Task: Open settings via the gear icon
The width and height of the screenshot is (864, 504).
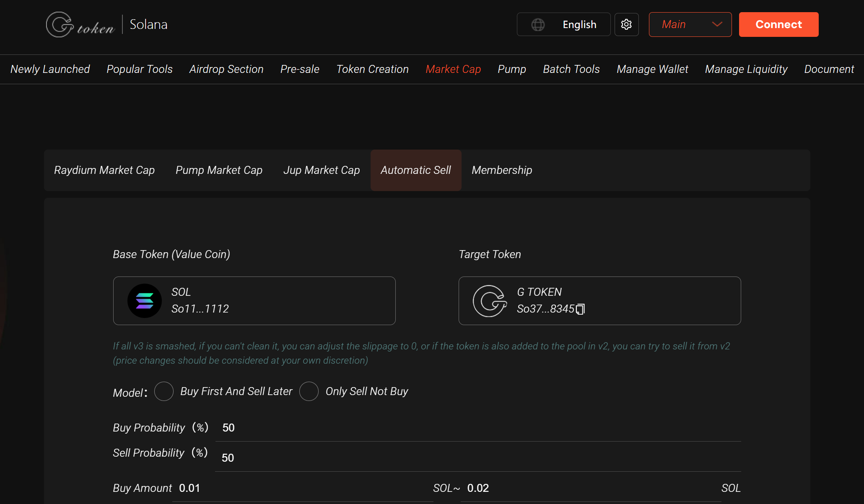Action: 626,24
